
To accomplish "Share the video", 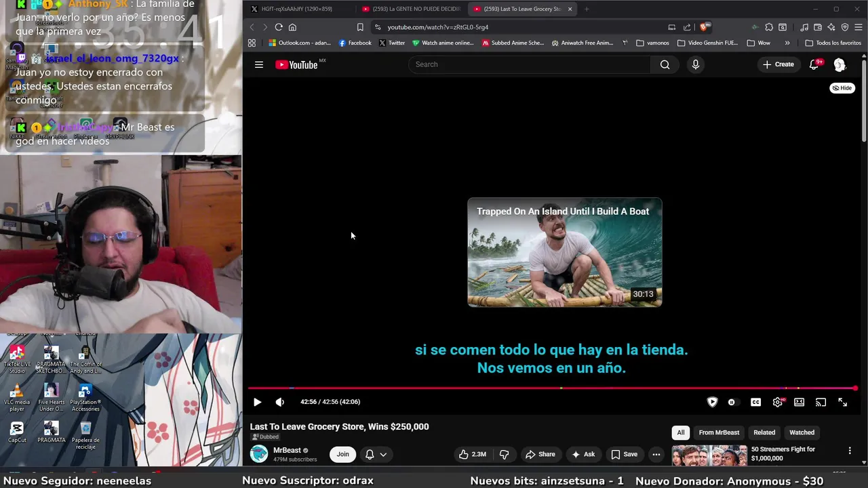I will [x=540, y=454].
